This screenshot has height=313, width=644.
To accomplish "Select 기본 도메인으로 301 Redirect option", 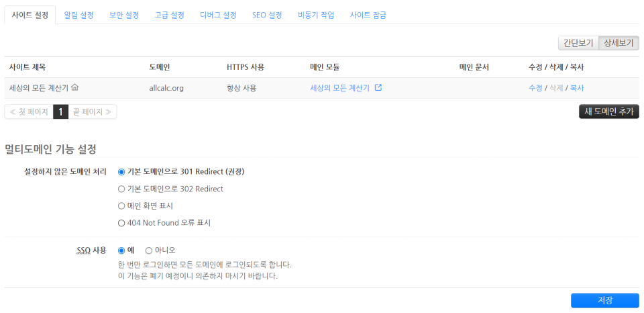I will [x=121, y=172].
